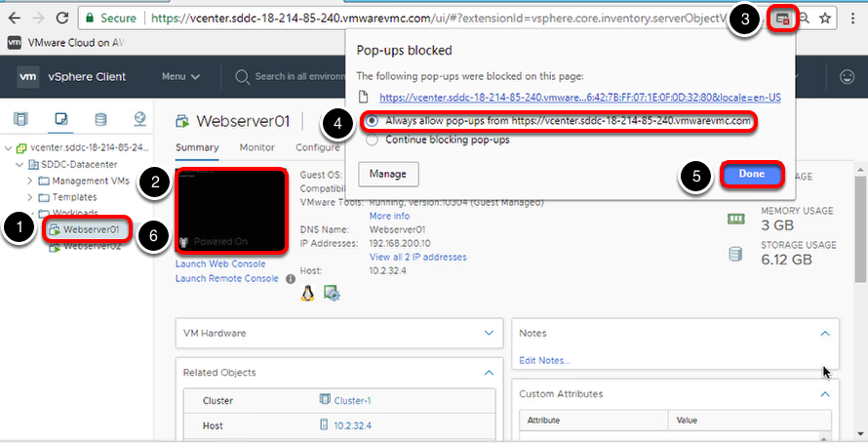Open Storage inventory icon
Viewport: 868px width, 447px height.
pyautogui.click(x=100, y=118)
